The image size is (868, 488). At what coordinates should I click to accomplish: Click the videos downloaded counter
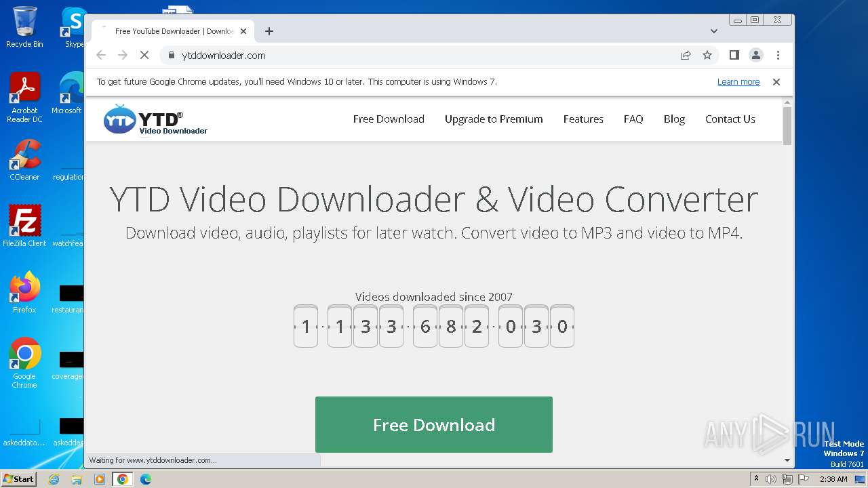pos(434,326)
